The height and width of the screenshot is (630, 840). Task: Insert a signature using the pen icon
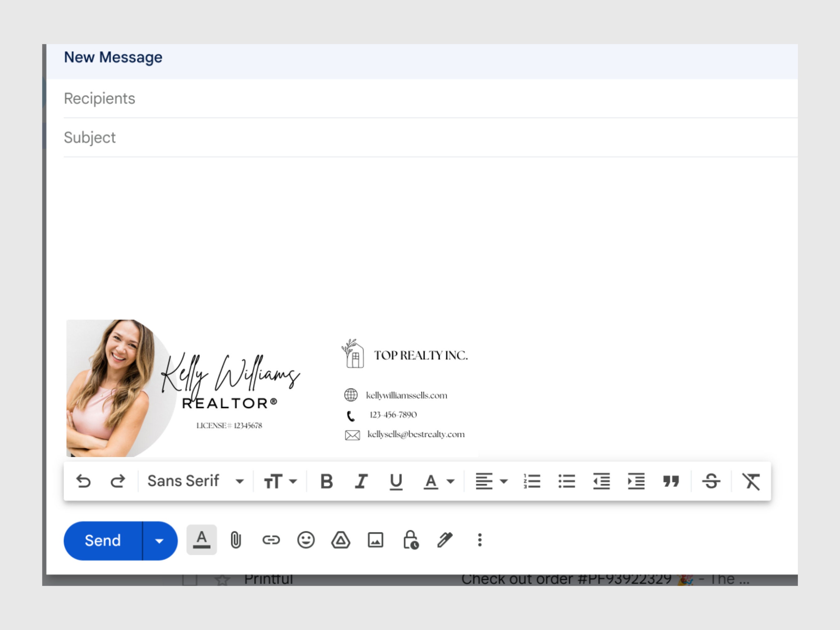tap(444, 540)
